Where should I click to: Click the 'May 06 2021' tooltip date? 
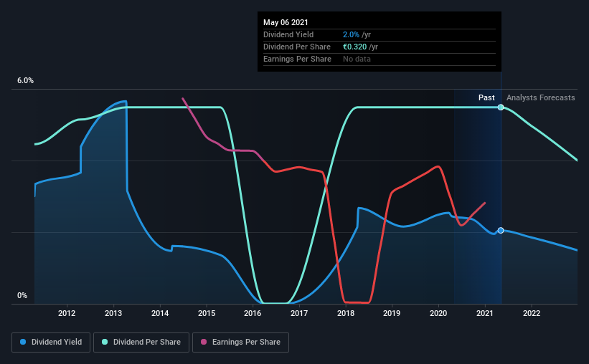point(286,22)
